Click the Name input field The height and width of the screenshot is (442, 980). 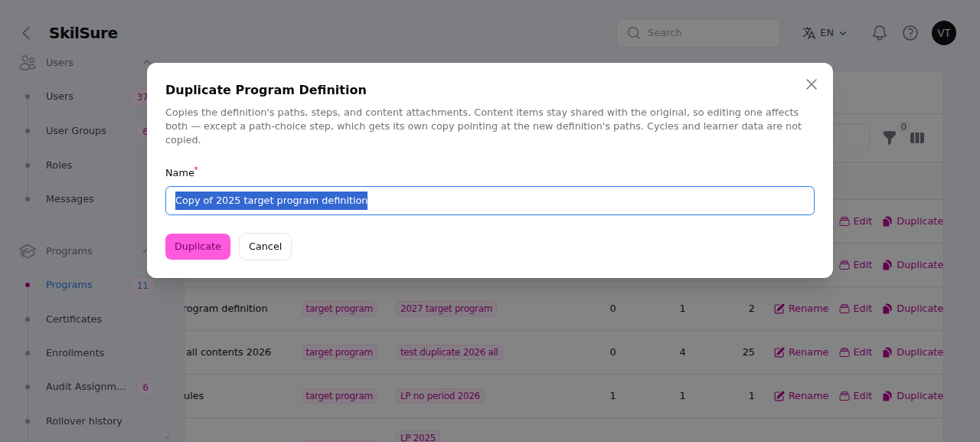coord(490,201)
